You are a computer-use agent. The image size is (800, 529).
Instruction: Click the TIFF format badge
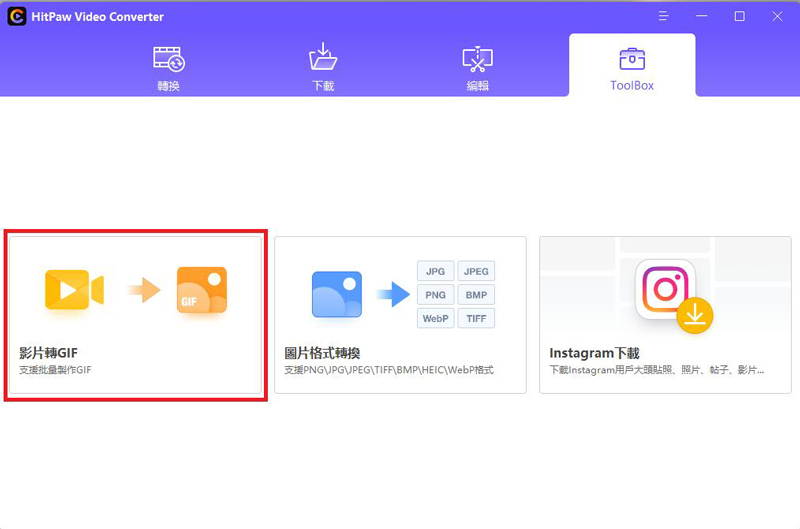[x=476, y=318]
